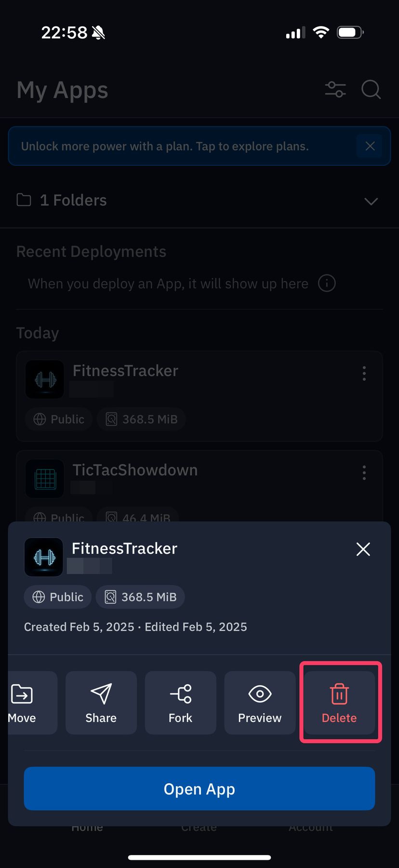Select the TicTacShowdown grid app thumbnail
Viewport: 399px width, 868px height.
(45, 479)
